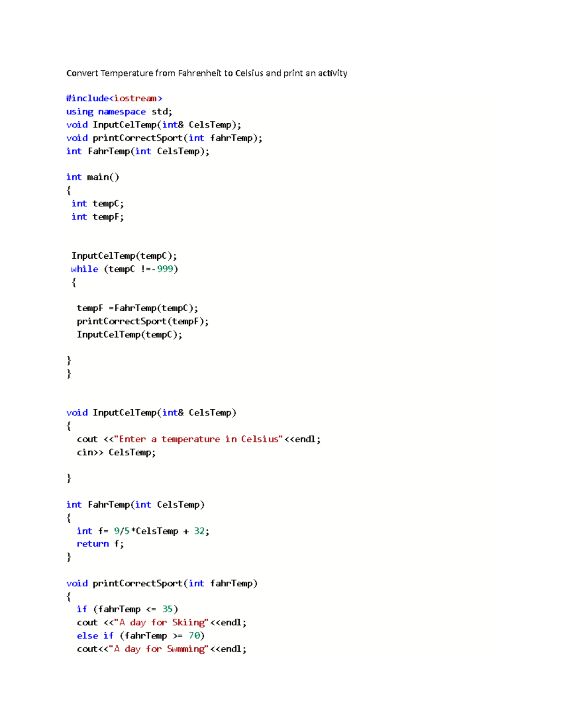Select the using namespace std line
Image resolution: width=563 pixels, height=728 pixels.
119,112
